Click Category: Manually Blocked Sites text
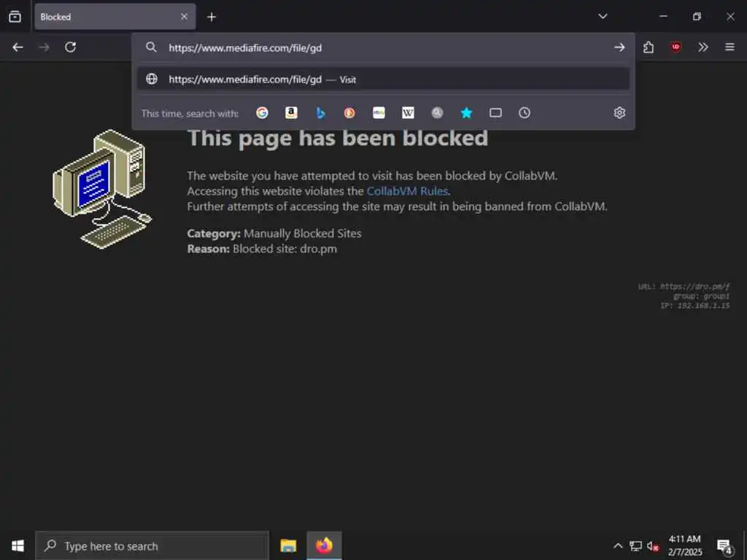This screenshot has width=747, height=560. [274, 234]
